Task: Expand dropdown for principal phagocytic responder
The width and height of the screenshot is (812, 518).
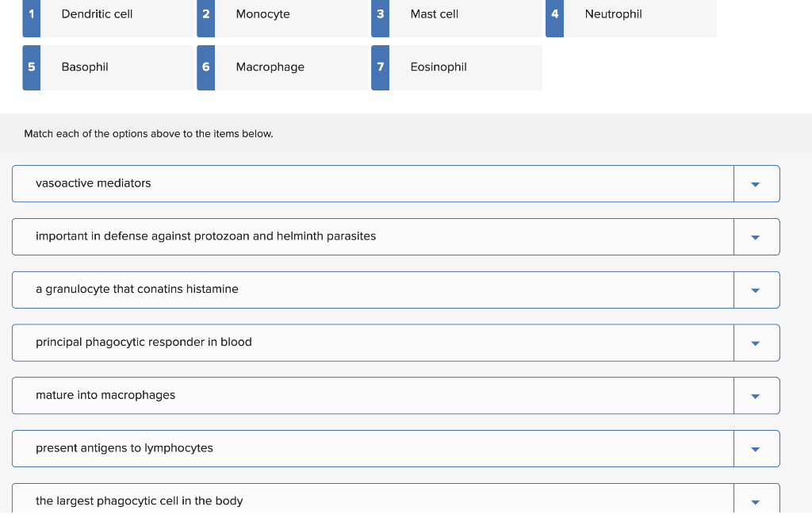Action: click(x=756, y=343)
